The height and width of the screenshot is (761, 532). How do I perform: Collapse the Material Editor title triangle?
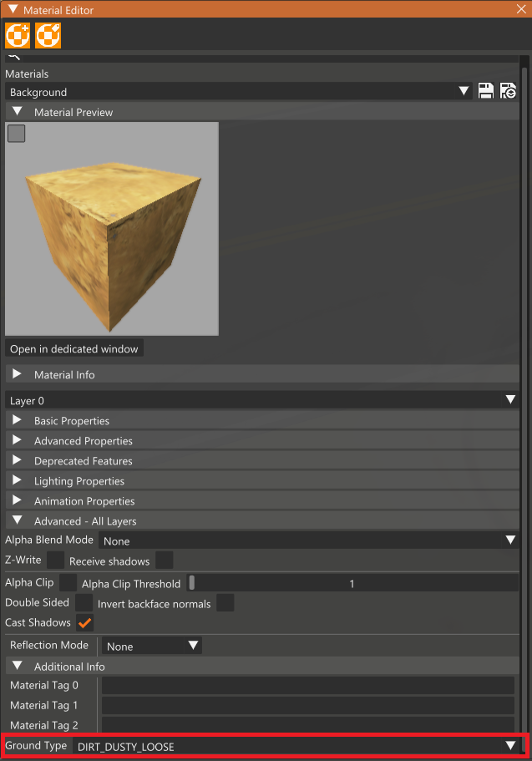[x=13, y=9]
